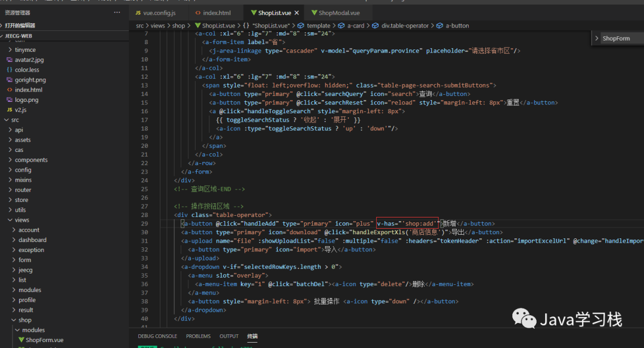
Task: Click line number 29 in gutter
Action: tap(144, 223)
